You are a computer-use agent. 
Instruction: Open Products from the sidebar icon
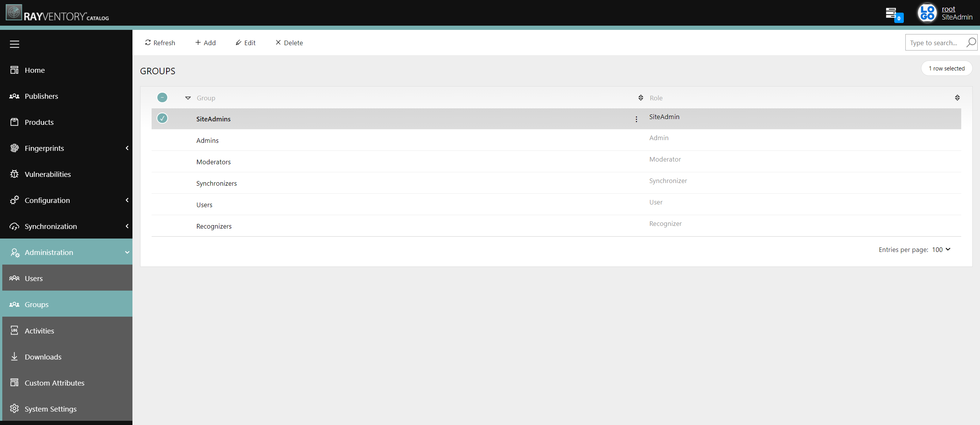coord(14,122)
